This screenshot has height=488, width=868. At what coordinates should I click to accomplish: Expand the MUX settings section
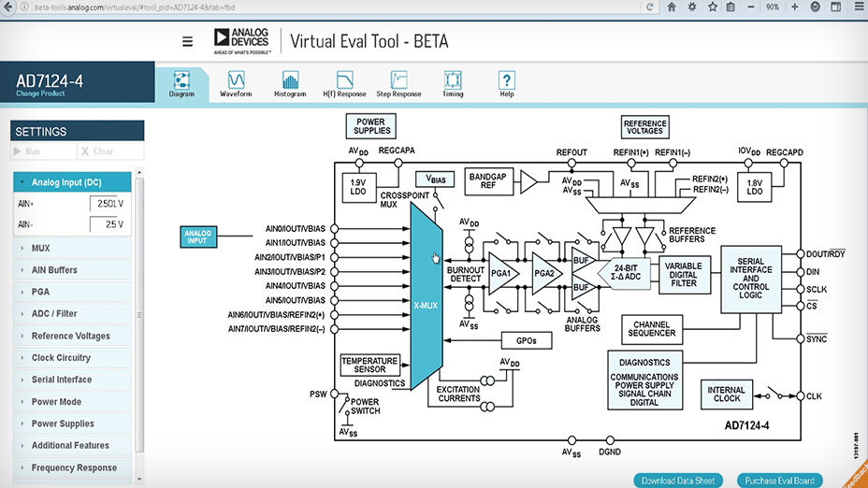(72, 249)
